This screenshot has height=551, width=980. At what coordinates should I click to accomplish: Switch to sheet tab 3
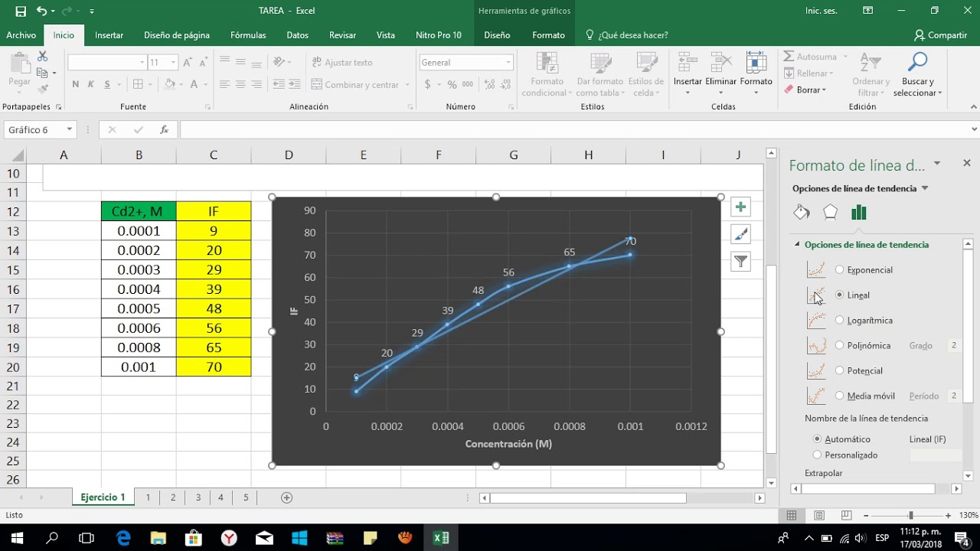[x=198, y=497]
